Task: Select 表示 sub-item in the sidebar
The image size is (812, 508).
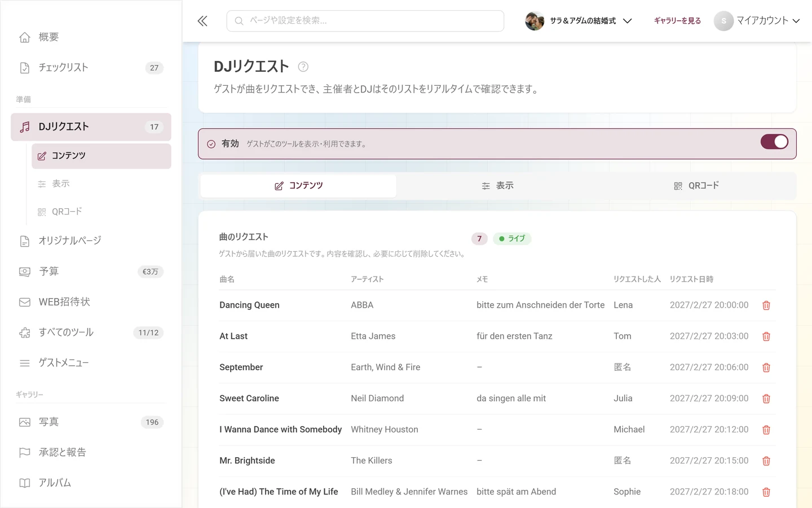Action: pyautogui.click(x=101, y=183)
